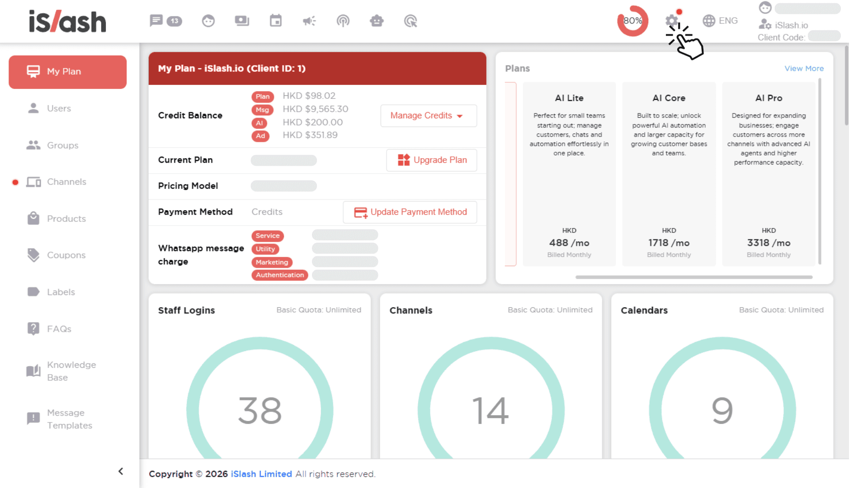Open the chat messages icon
Screen dimensions: 868x488
(x=156, y=21)
